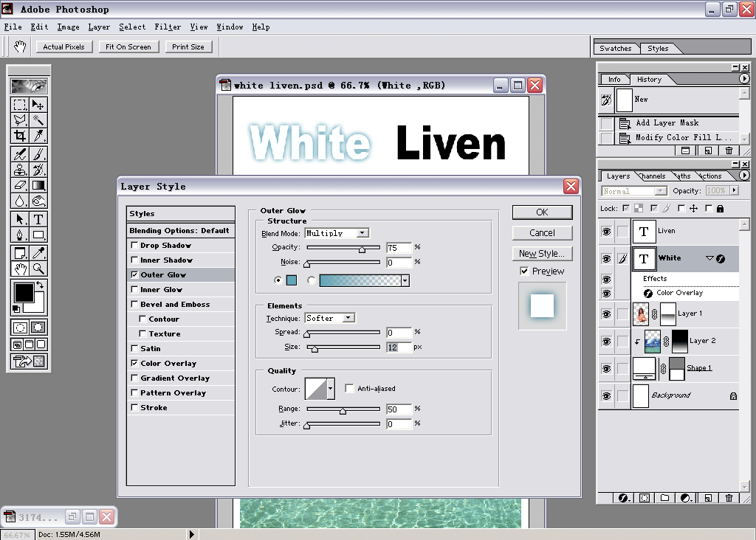Select the Airbrush tool
Viewport: 756px width, 540px height.
click(20, 154)
